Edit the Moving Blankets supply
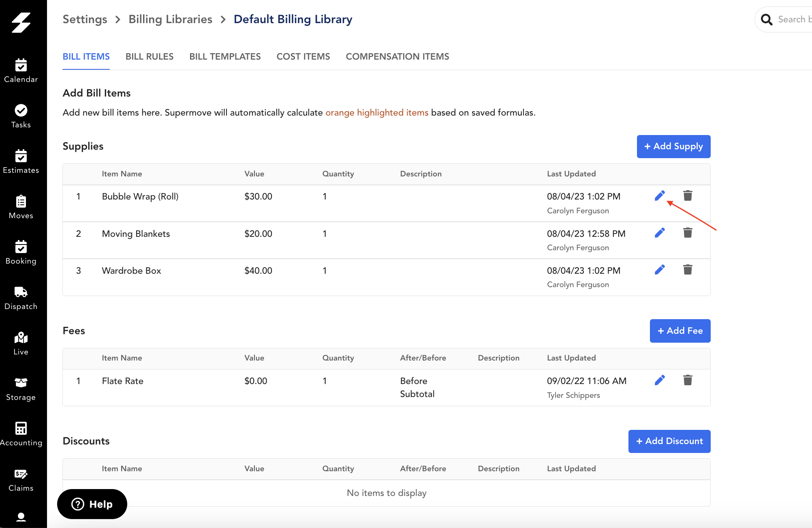The height and width of the screenshot is (528, 812). pos(660,233)
